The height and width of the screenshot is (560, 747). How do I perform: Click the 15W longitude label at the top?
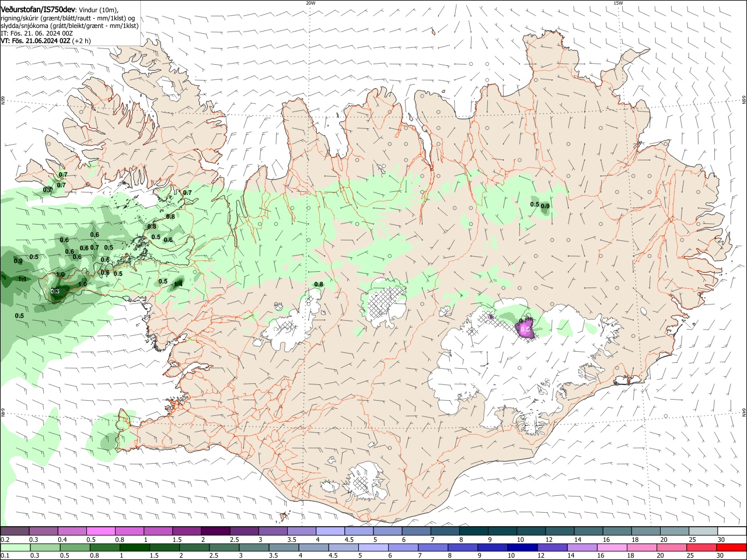pyautogui.click(x=618, y=3)
